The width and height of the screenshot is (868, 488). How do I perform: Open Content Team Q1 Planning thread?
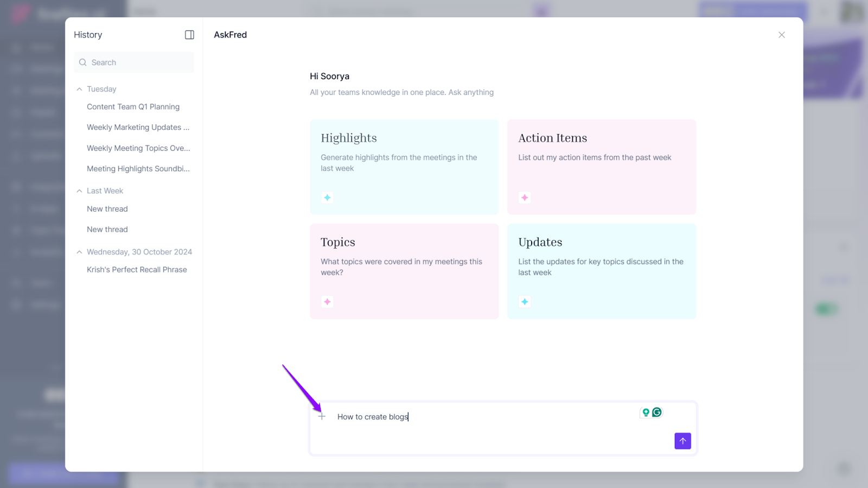pyautogui.click(x=133, y=107)
